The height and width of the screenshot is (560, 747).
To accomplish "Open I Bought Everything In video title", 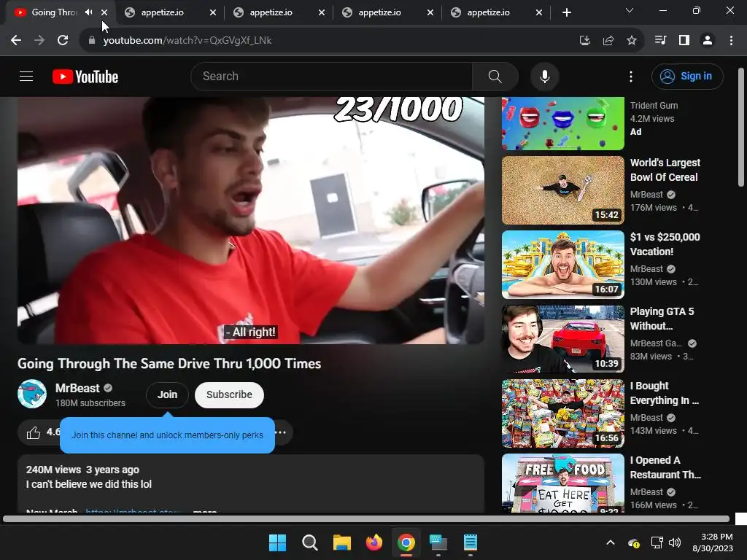I will [664, 393].
